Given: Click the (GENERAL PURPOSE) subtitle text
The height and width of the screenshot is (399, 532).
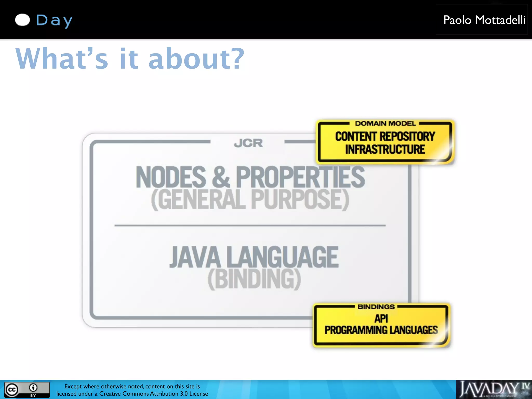Looking at the screenshot, I should pos(250,199).
